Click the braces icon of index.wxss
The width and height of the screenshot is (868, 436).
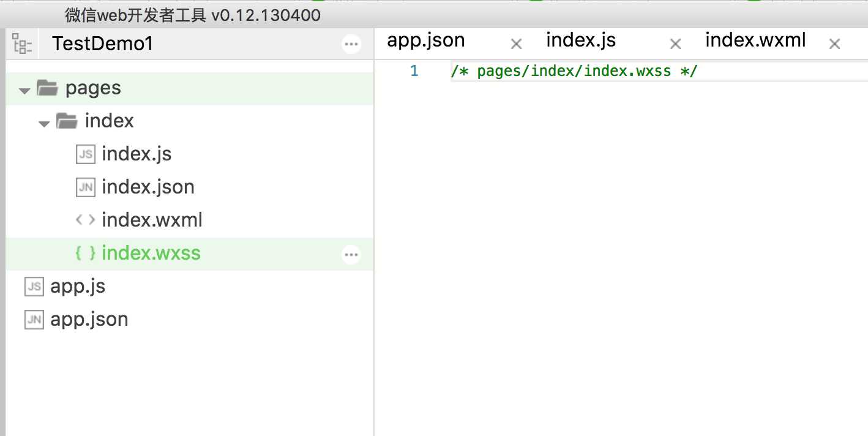tap(86, 253)
